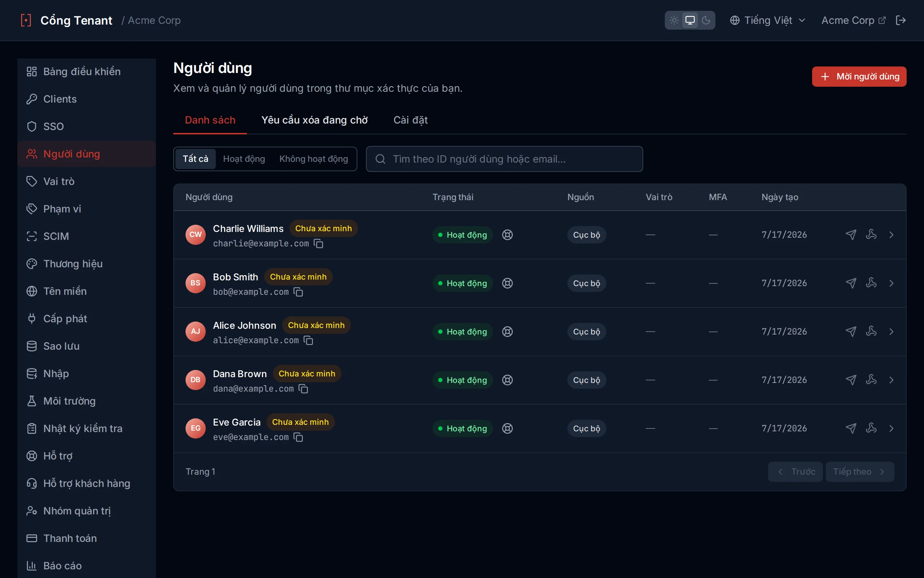Screen dimensions: 924x578
Task: Copy dana@example.com email
Action: click(303, 389)
